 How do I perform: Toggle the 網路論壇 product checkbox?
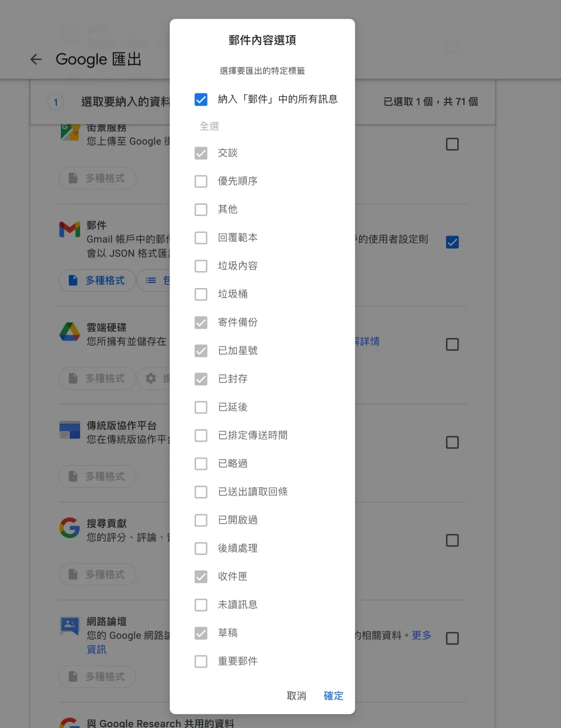tap(452, 638)
